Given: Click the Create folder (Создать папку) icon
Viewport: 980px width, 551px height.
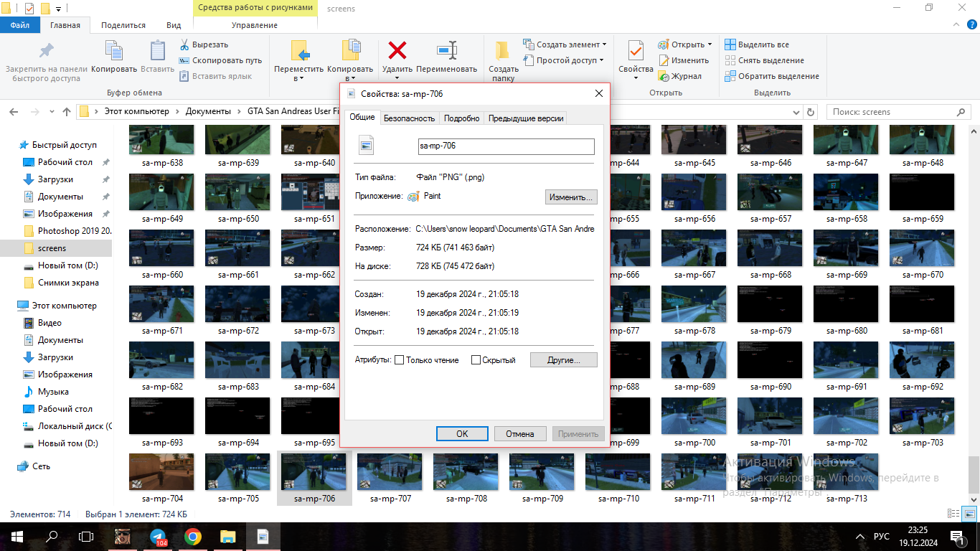Looking at the screenshot, I should [x=503, y=52].
